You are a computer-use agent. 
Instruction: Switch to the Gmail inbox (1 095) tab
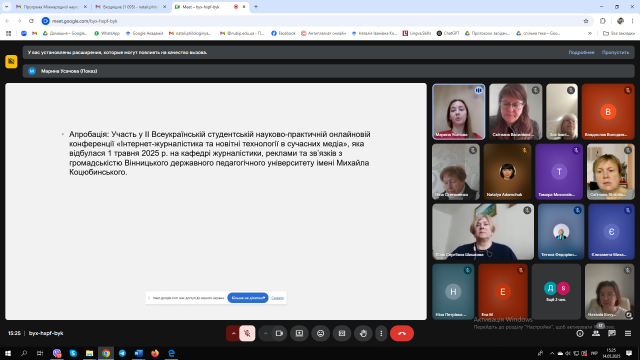coord(130,7)
